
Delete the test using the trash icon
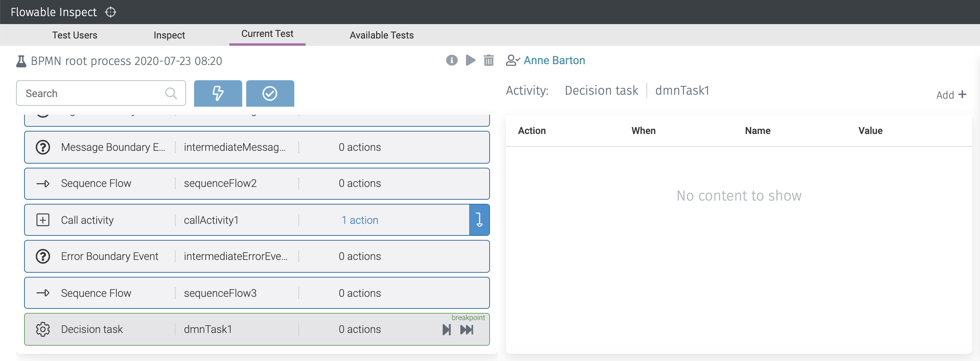[x=489, y=61]
